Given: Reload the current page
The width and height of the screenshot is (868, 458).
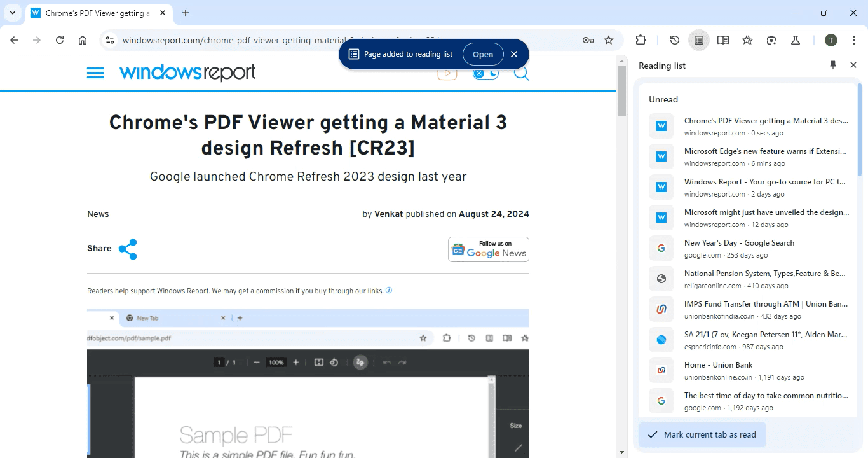Looking at the screenshot, I should coord(60,40).
